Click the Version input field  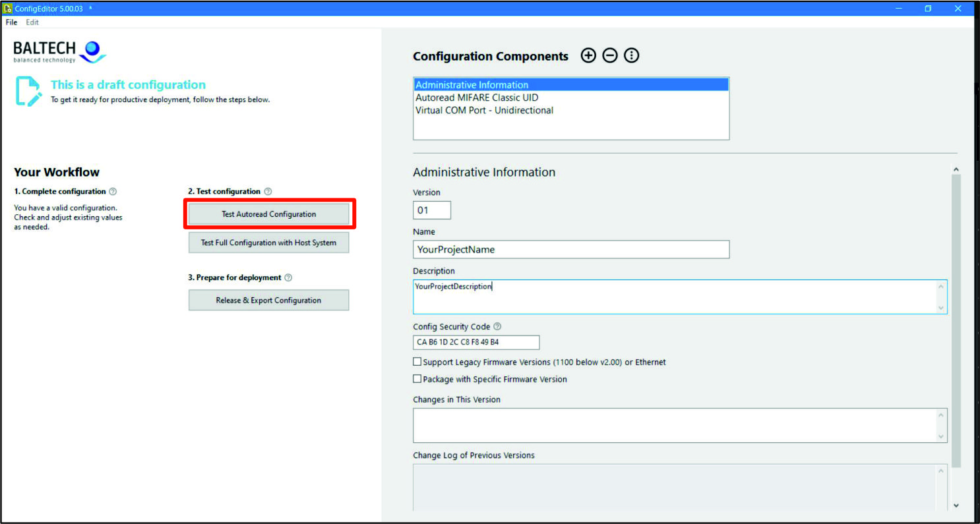coord(432,210)
